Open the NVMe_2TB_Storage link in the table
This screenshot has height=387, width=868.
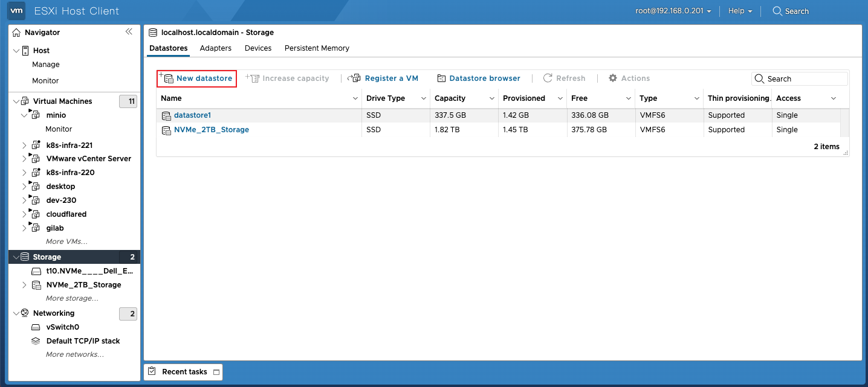212,130
